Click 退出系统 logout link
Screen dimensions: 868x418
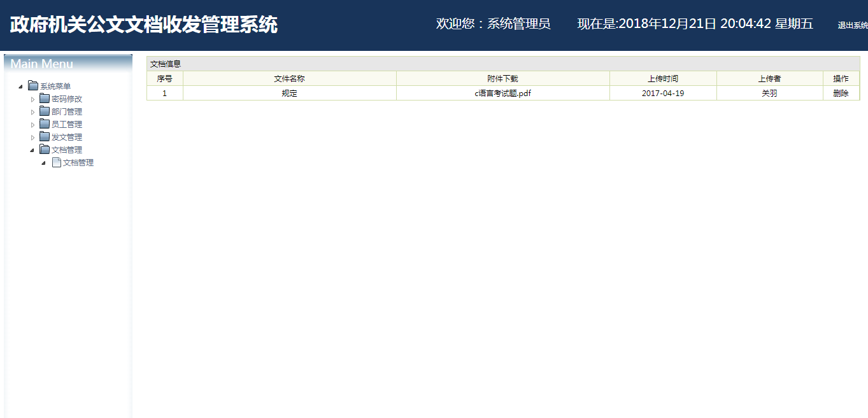(x=853, y=25)
